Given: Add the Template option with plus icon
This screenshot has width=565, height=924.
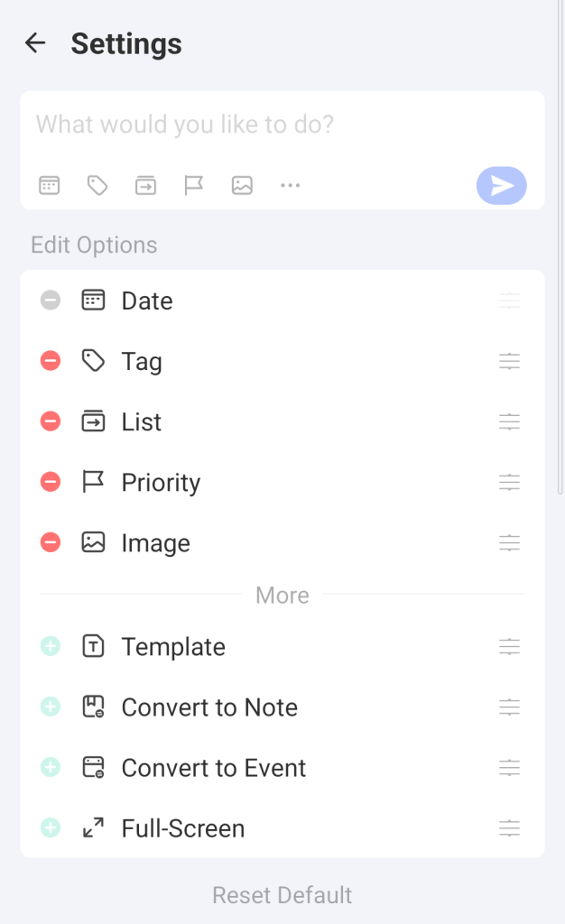Looking at the screenshot, I should pos(51,647).
